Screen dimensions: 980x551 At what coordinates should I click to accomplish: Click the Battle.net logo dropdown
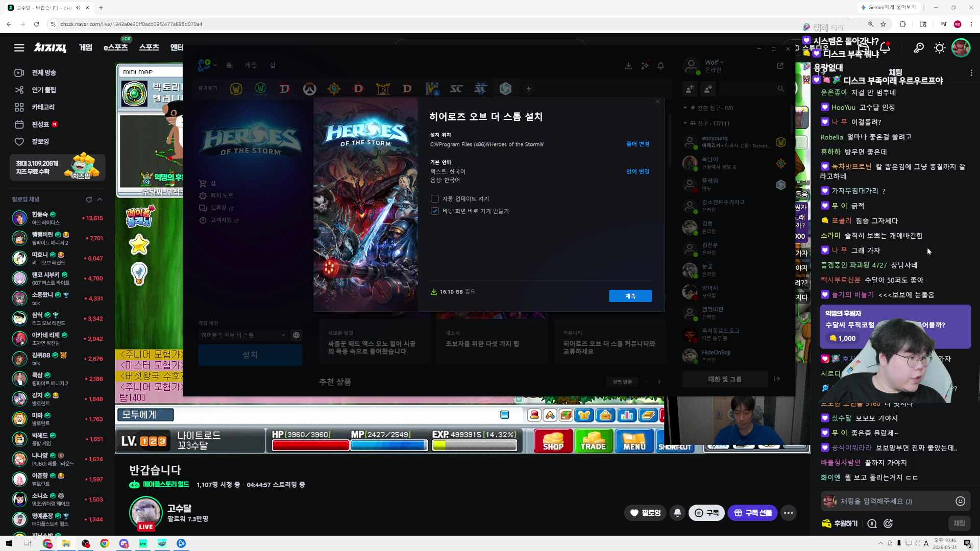tap(207, 65)
